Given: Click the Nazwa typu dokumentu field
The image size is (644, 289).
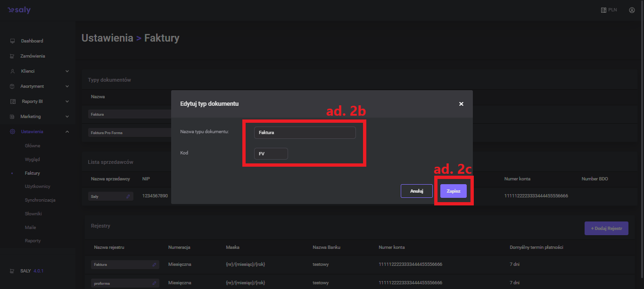Looking at the screenshot, I should tap(305, 133).
